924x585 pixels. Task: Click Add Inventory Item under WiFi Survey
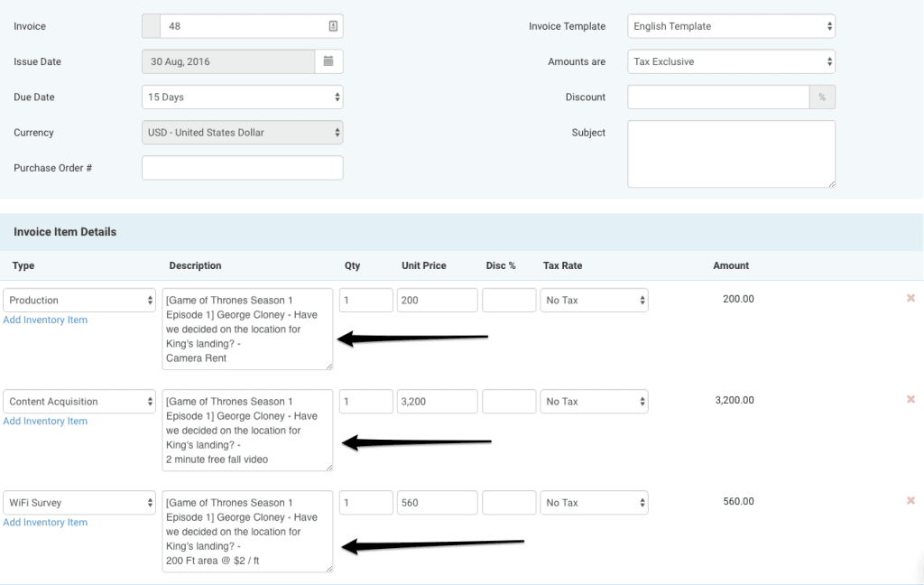pyautogui.click(x=45, y=522)
